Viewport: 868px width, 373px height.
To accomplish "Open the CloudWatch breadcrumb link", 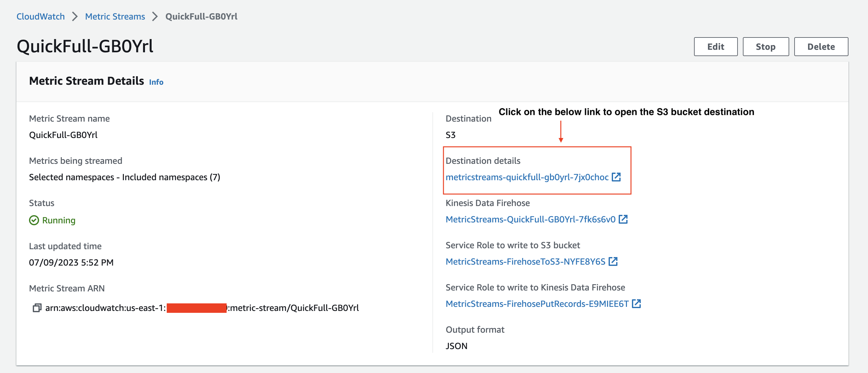I will point(40,16).
